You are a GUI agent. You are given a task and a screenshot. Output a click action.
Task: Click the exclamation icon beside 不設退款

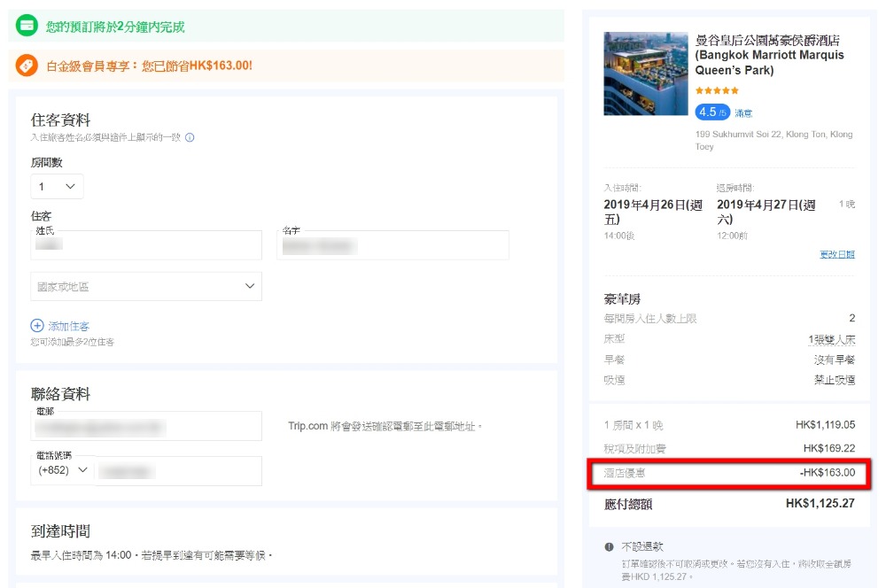[609, 546]
